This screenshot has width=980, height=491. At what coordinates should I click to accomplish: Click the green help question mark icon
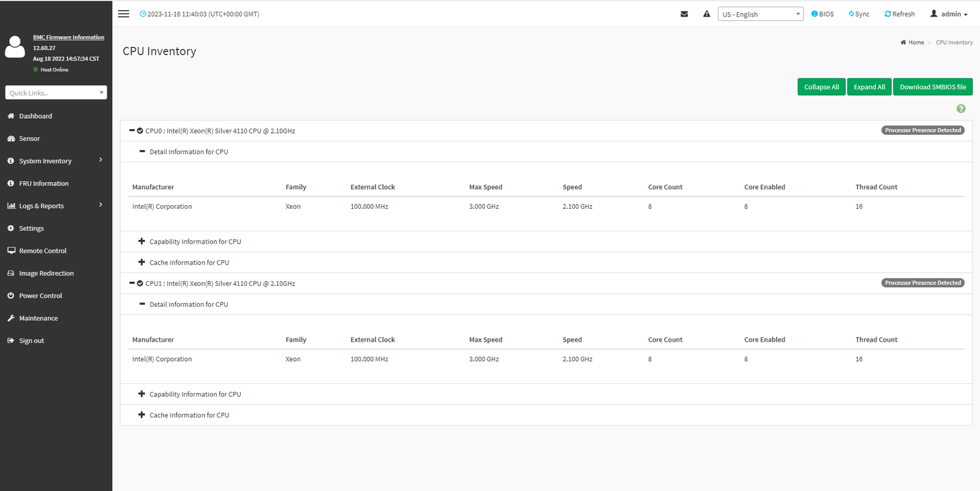click(x=960, y=109)
